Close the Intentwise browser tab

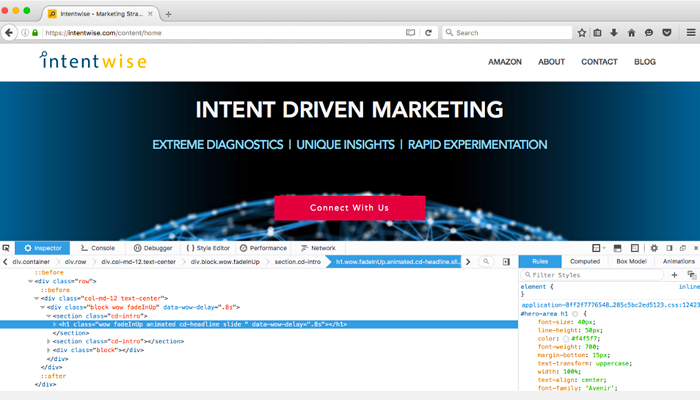[150, 14]
